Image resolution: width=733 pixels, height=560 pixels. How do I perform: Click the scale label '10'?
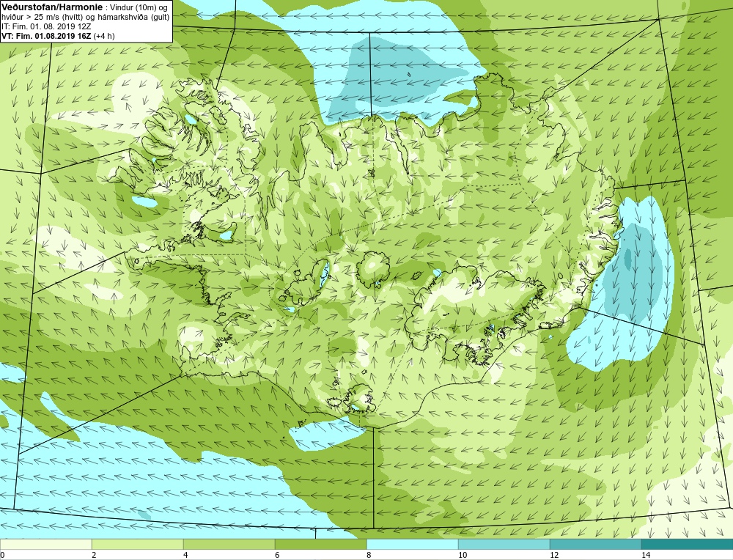click(463, 555)
